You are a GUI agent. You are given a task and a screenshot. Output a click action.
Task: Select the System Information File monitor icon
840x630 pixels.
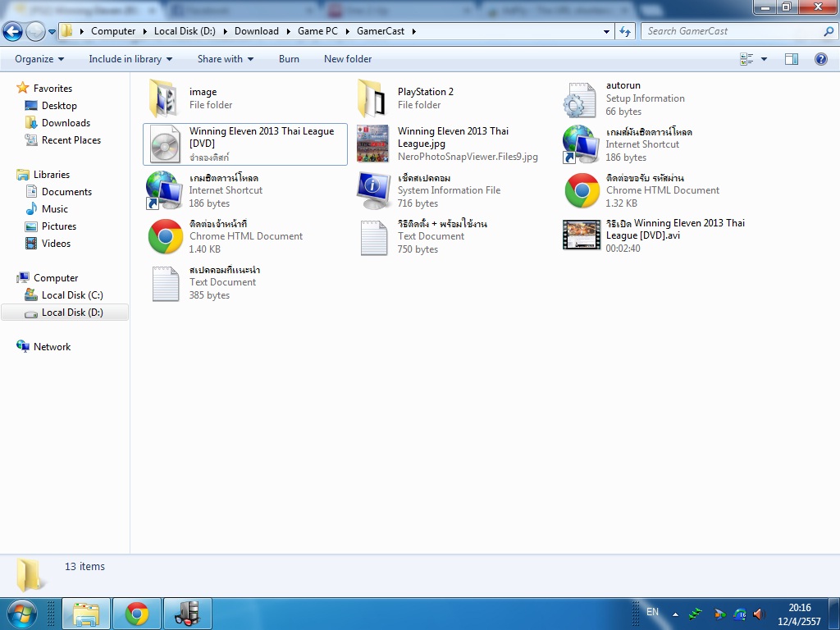coord(373,190)
